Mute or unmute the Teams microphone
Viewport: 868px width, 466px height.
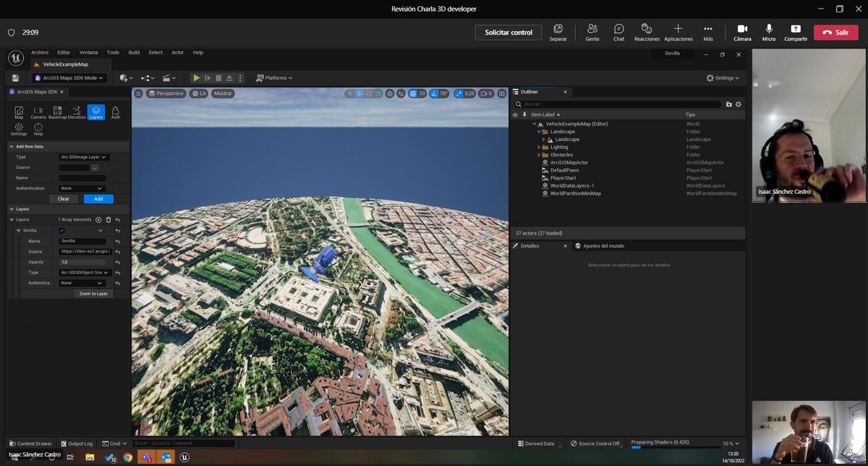(768, 32)
